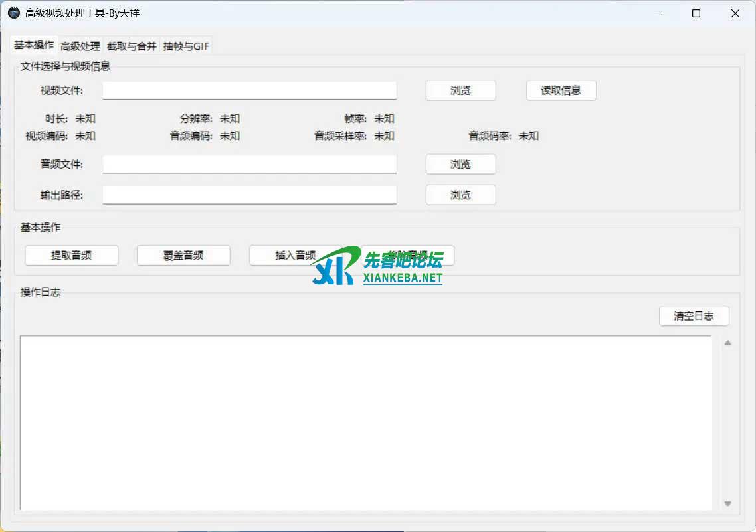Click the 输出路径 input field
756x532 pixels.
point(249,195)
